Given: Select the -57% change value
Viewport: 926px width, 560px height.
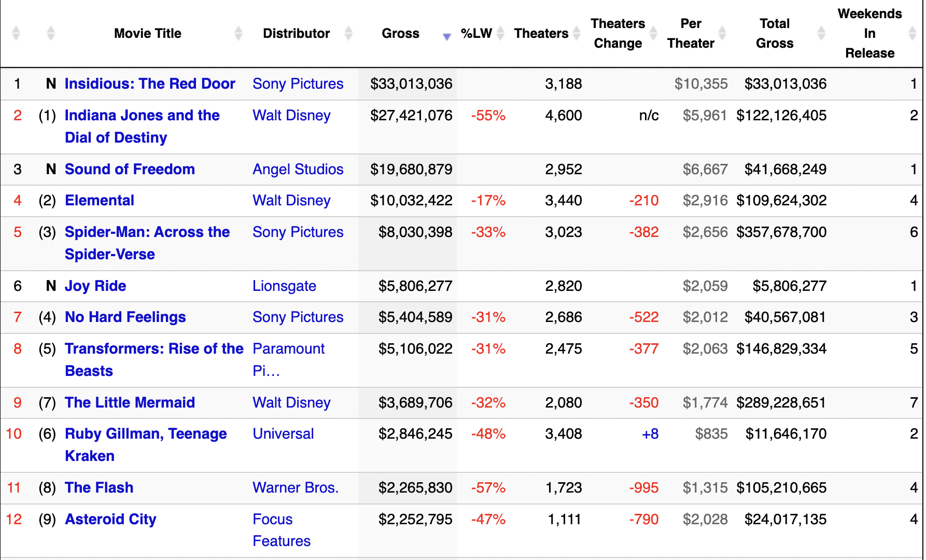Looking at the screenshot, I should (488, 488).
